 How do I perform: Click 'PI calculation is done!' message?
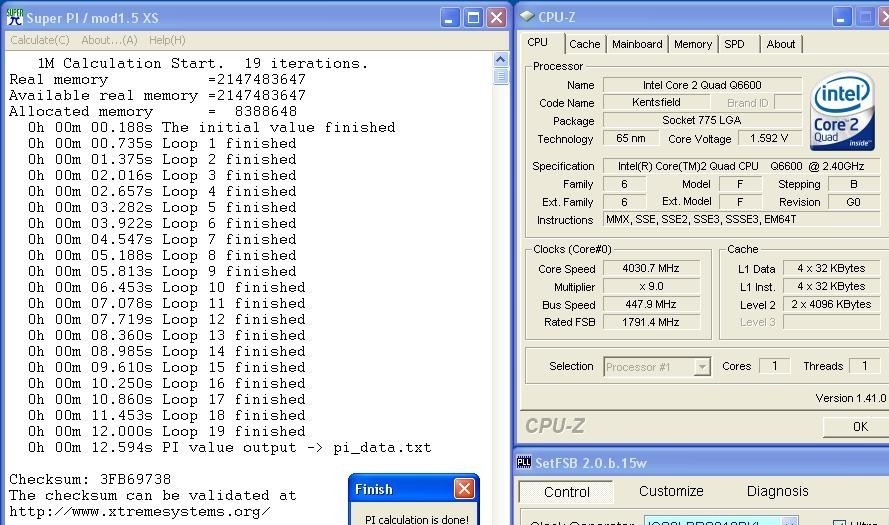coord(417,519)
